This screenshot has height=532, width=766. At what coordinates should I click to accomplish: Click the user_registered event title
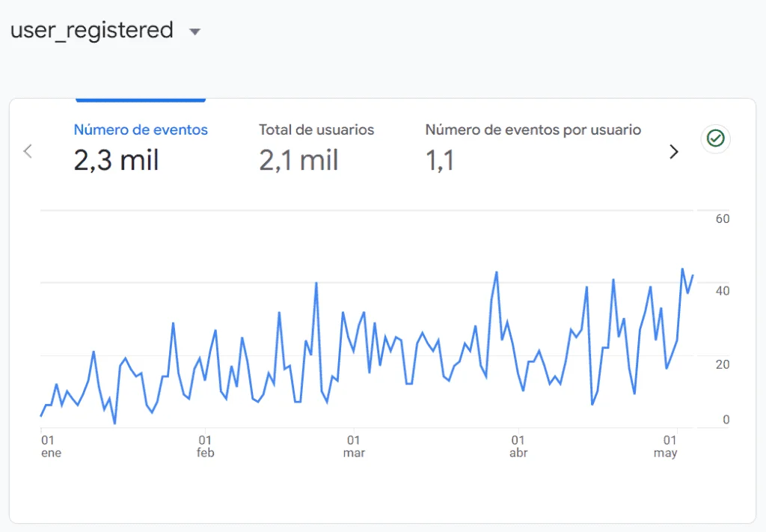click(91, 31)
